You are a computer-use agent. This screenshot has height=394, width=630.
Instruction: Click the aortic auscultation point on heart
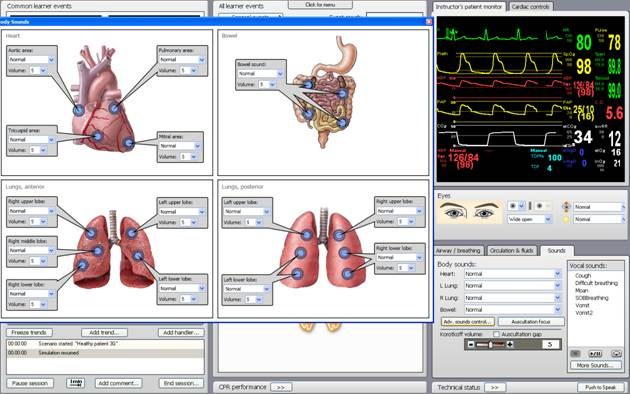tap(79, 110)
